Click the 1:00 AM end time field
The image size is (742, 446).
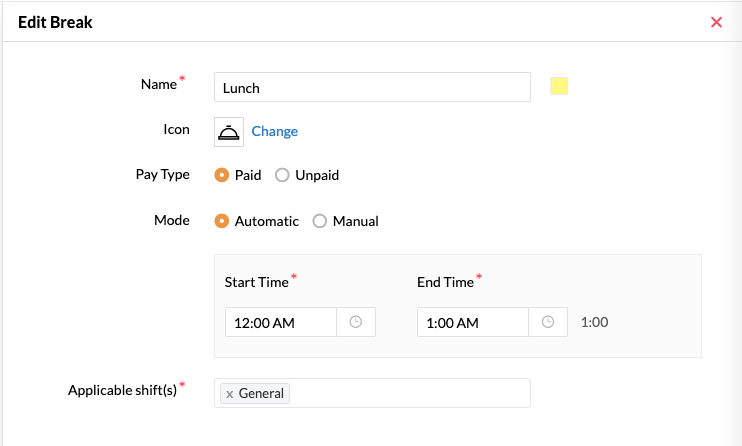click(473, 322)
